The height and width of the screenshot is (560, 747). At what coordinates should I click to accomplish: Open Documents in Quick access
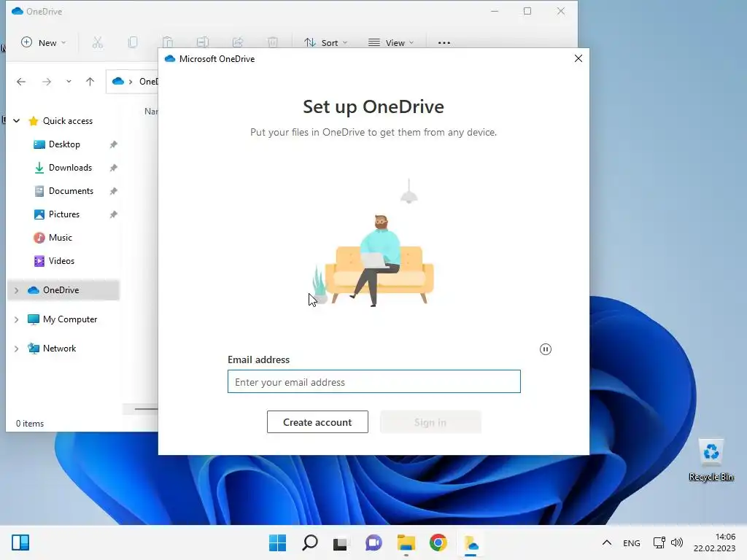click(71, 191)
